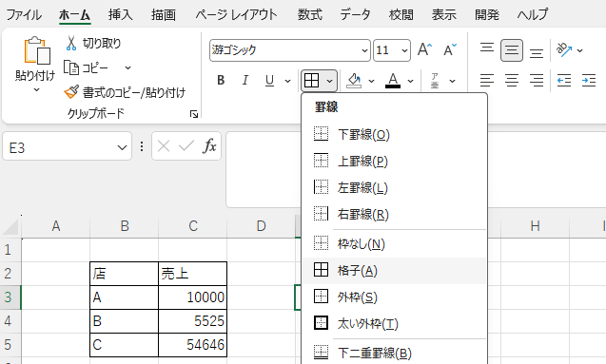Switch to the データ tab
This screenshot has height=364, width=606.
355,14
